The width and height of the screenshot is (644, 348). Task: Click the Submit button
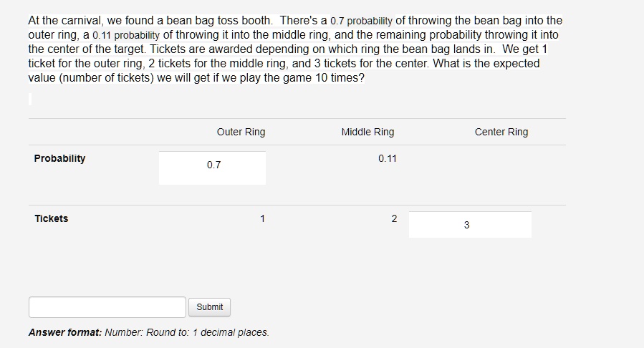[x=209, y=307]
